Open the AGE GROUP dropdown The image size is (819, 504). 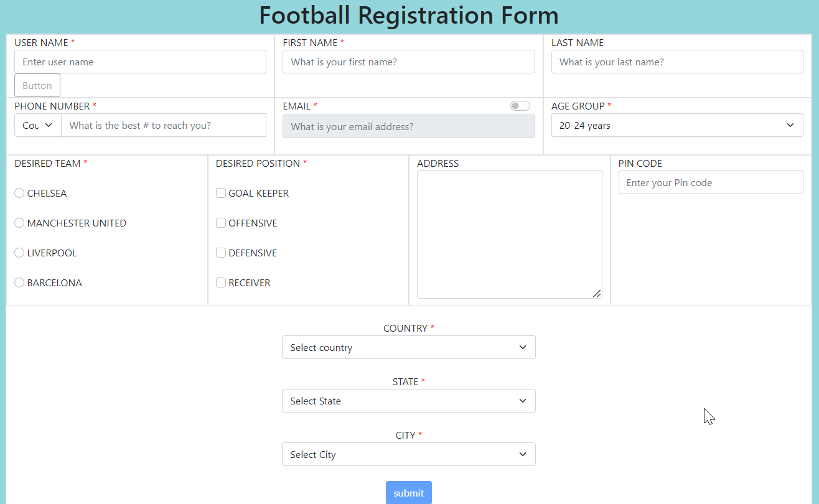(x=676, y=125)
